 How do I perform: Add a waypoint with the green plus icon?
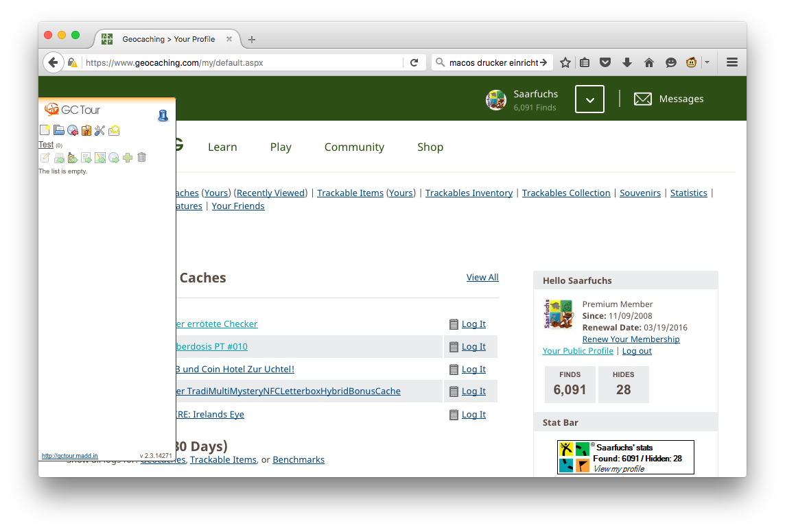[128, 158]
